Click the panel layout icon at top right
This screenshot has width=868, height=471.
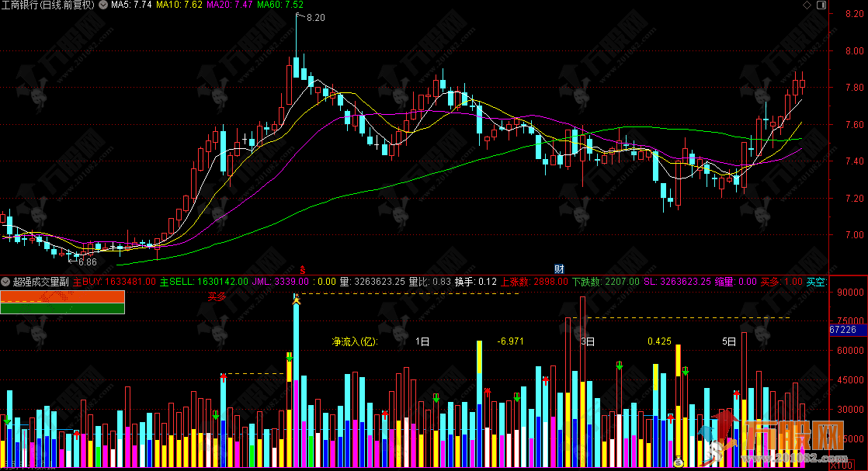821,5
